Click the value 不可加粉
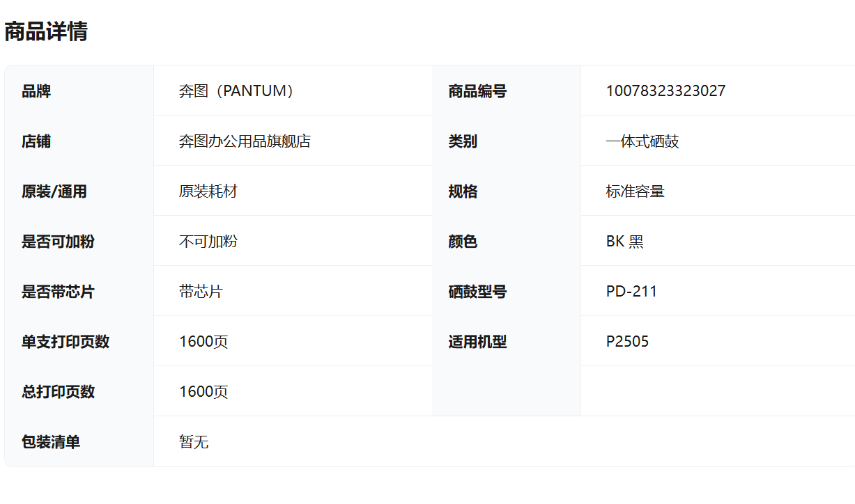The width and height of the screenshot is (855, 504). (x=208, y=242)
